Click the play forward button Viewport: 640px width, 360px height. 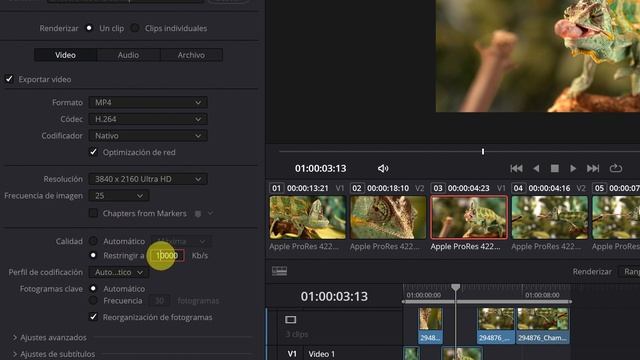click(x=573, y=169)
